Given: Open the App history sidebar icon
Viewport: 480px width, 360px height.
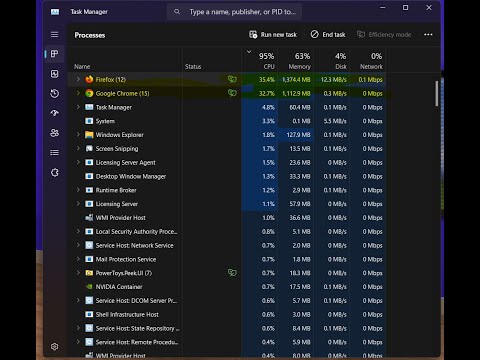Looking at the screenshot, I should coord(54,94).
